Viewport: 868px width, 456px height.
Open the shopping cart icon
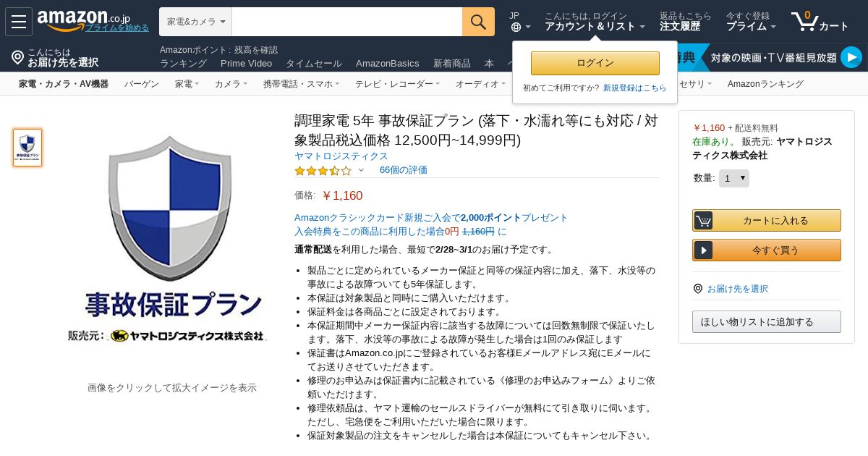tap(804, 21)
